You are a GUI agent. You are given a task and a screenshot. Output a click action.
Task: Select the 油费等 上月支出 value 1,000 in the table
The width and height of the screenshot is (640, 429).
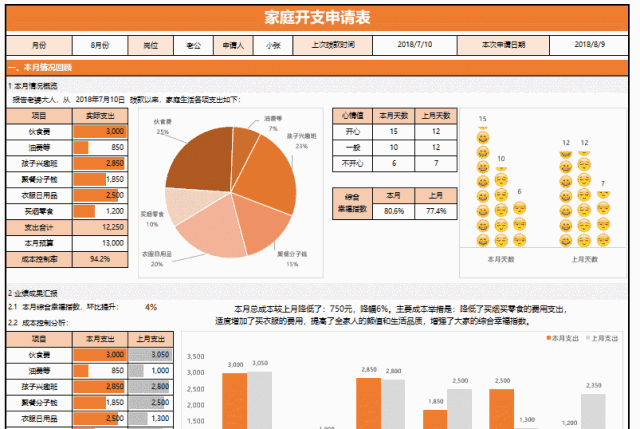(151, 371)
